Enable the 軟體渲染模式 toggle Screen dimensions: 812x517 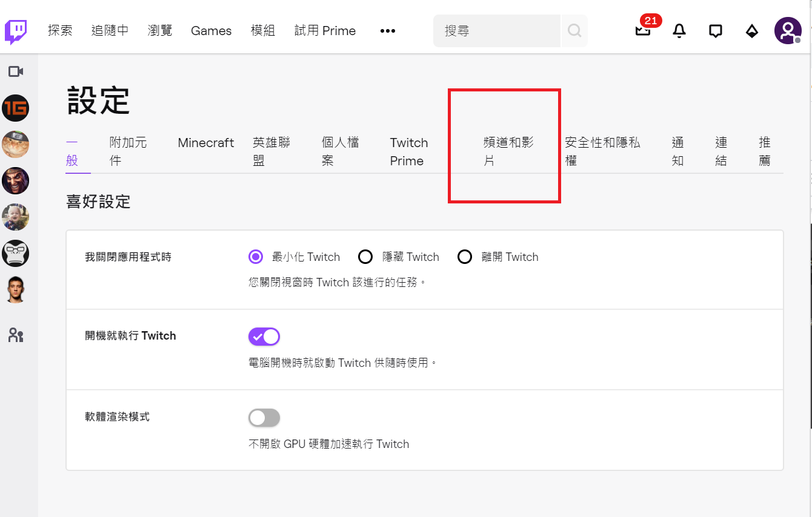pos(264,418)
